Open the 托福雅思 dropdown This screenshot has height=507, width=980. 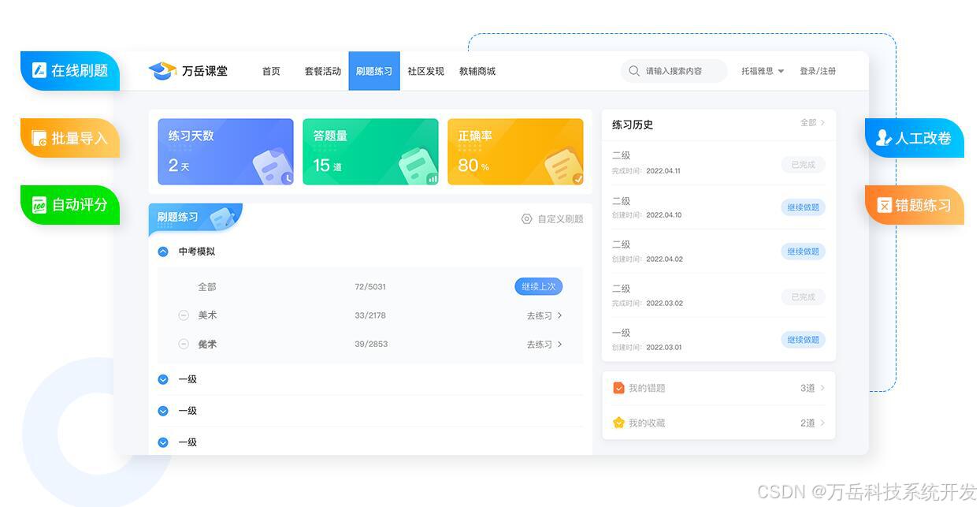point(761,70)
